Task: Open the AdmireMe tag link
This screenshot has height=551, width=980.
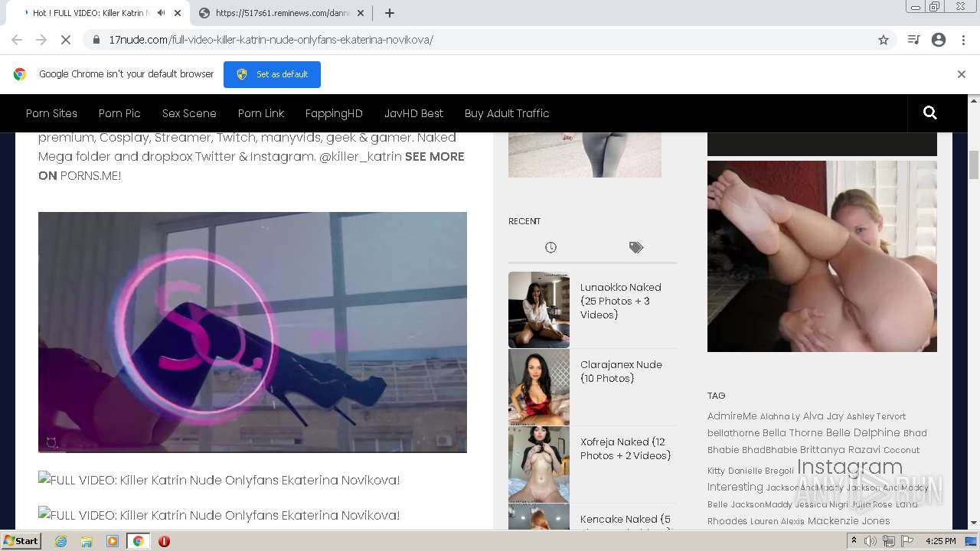Action: tap(732, 416)
